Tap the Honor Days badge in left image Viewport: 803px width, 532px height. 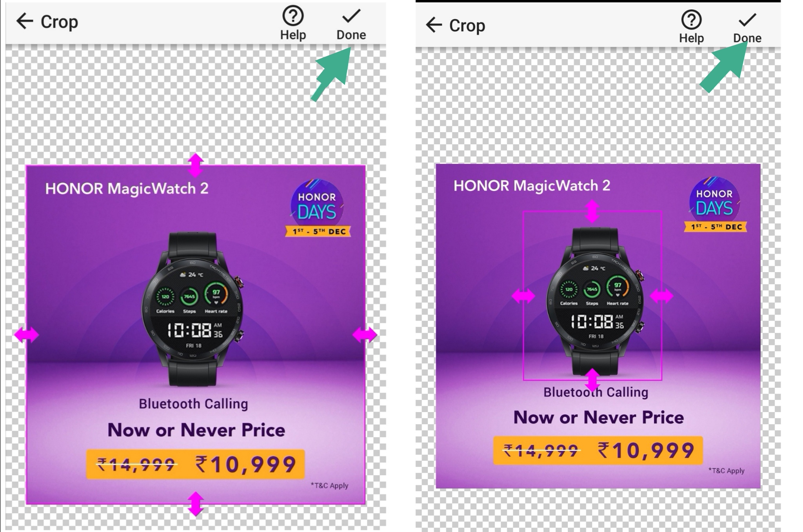click(x=318, y=208)
